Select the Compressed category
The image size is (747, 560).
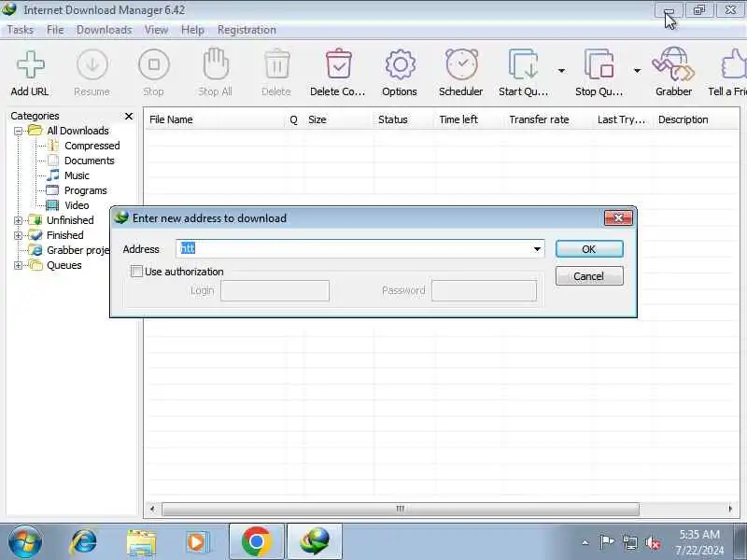pyautogui.click(x=92, y=146)
